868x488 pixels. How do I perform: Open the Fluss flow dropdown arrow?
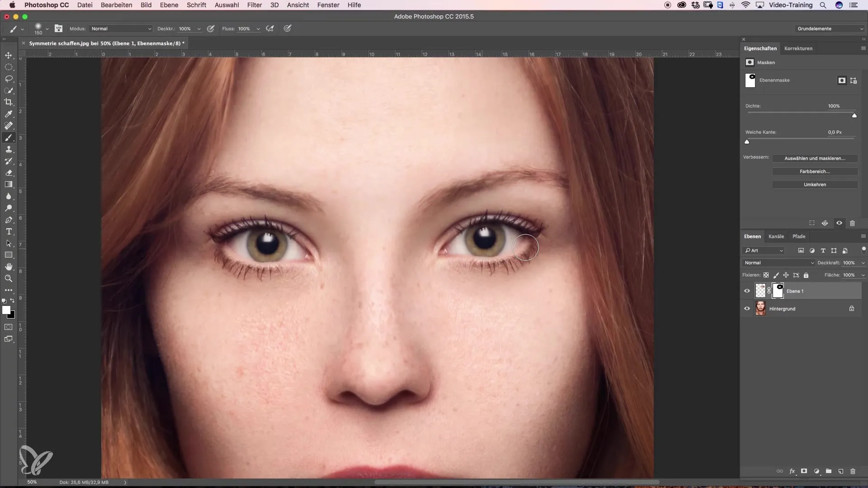click(x=258, y=29)
